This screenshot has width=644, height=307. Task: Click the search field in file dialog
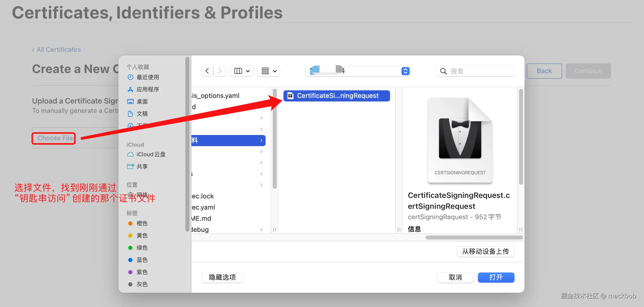pyautogui.click(x=475, y=71)
